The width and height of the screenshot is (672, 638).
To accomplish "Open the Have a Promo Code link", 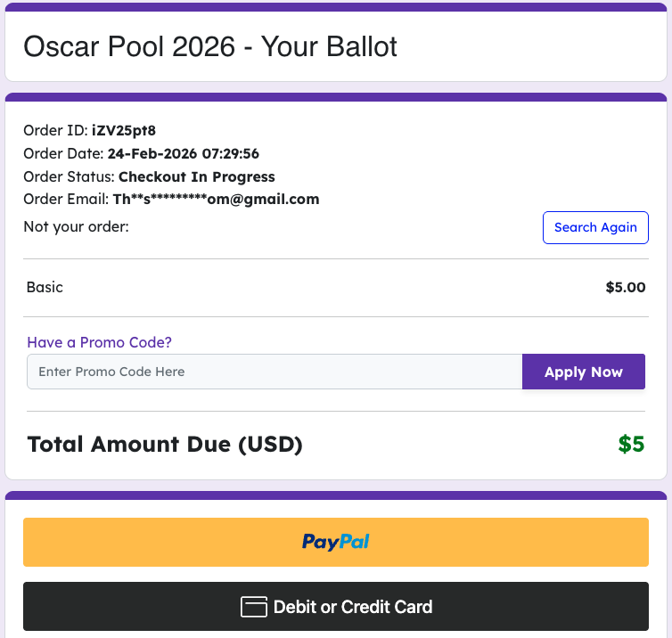I will tap(99, 342).
